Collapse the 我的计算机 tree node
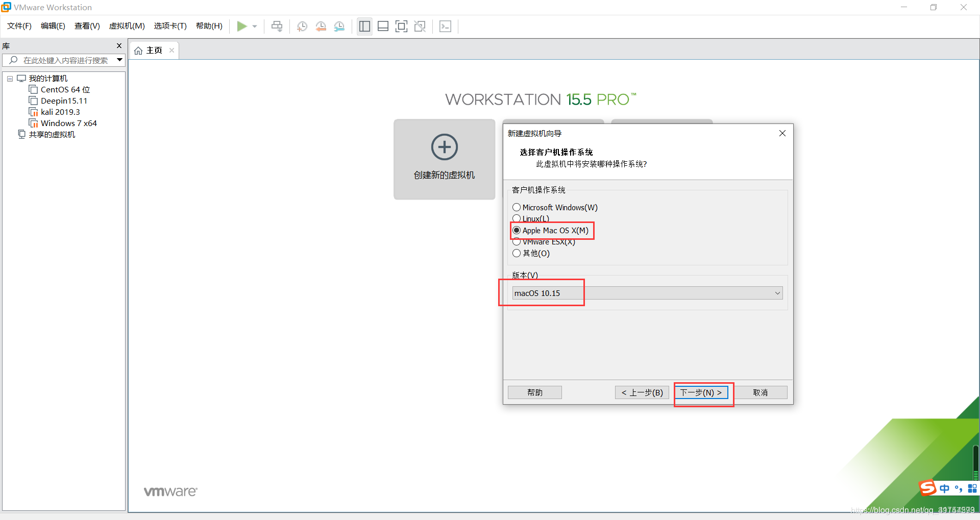 (10, 79)
